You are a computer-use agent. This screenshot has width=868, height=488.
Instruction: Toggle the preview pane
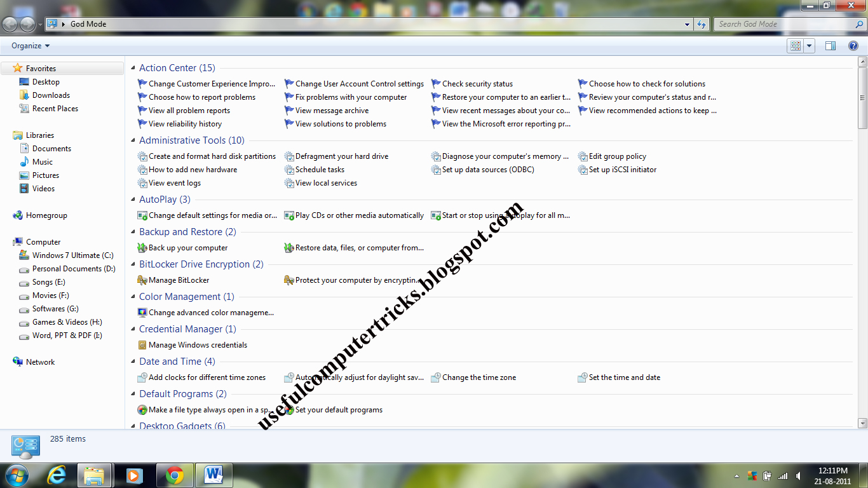point(831,45)
